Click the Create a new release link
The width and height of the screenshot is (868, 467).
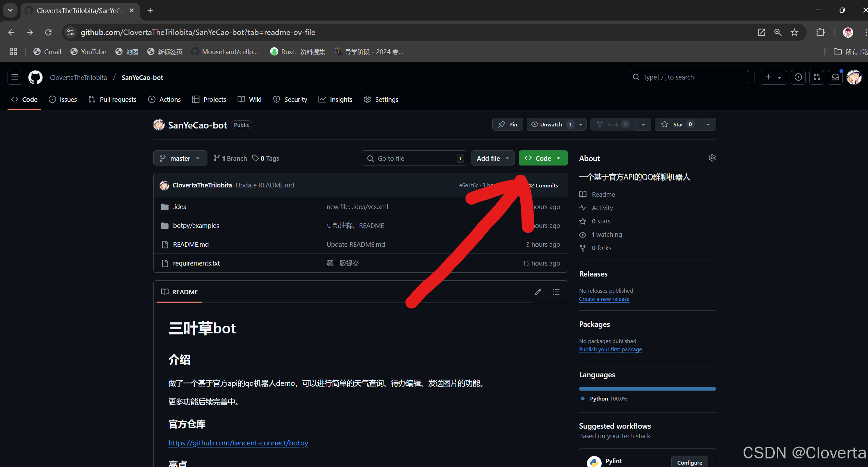point(604,299)
